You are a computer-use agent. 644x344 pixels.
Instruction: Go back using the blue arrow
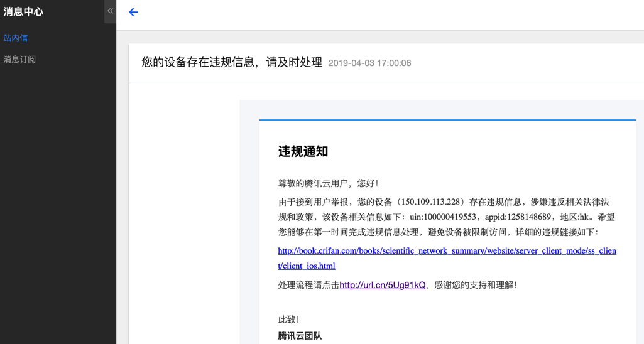133,13
